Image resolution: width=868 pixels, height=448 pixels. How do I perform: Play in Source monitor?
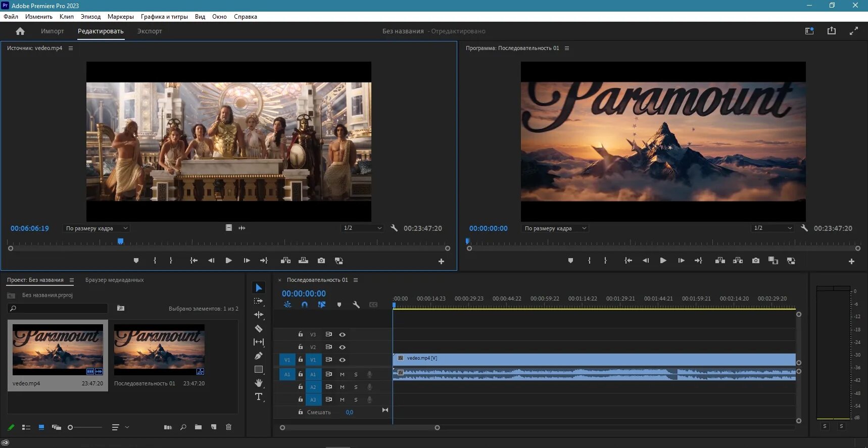click(228, 261)
